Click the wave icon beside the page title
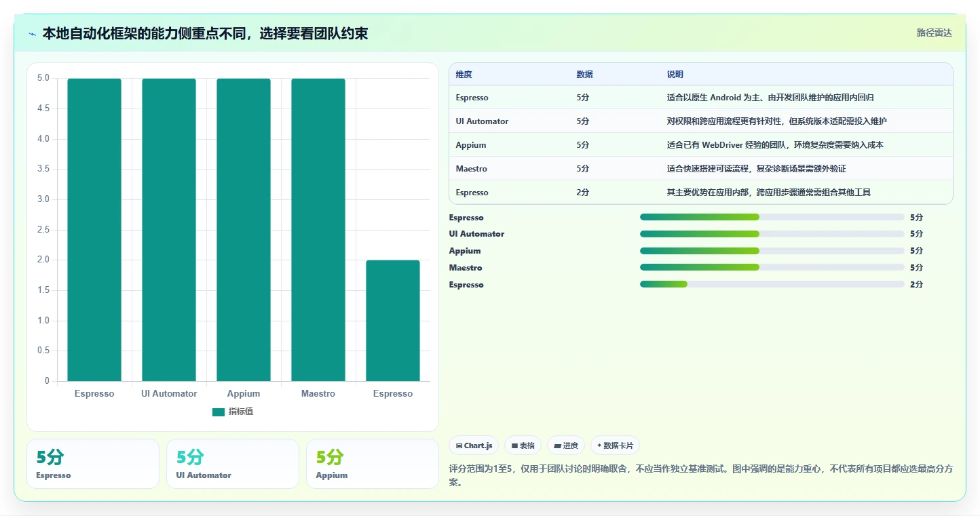The height and width of the screenshot is (516, 980). click(33, 33)
